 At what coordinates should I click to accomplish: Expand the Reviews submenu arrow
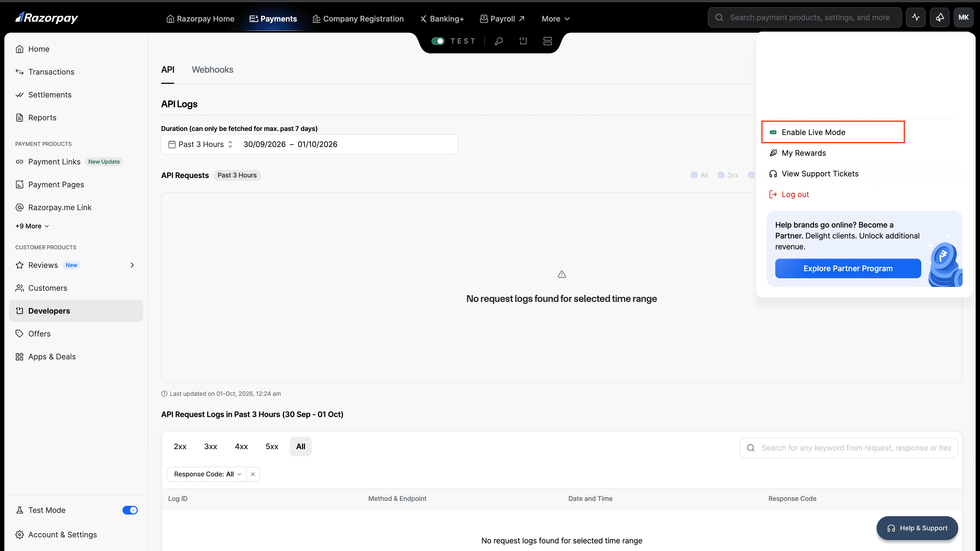tap(132, 265)
